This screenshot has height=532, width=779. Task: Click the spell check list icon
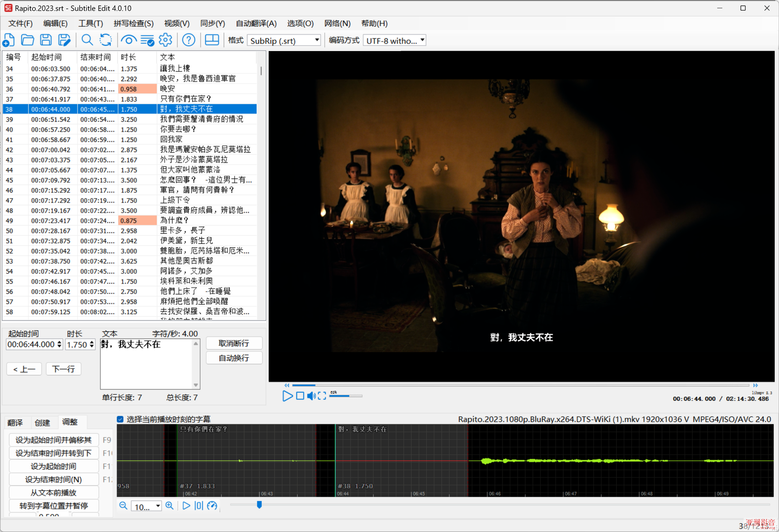click(x=147, y=40)
